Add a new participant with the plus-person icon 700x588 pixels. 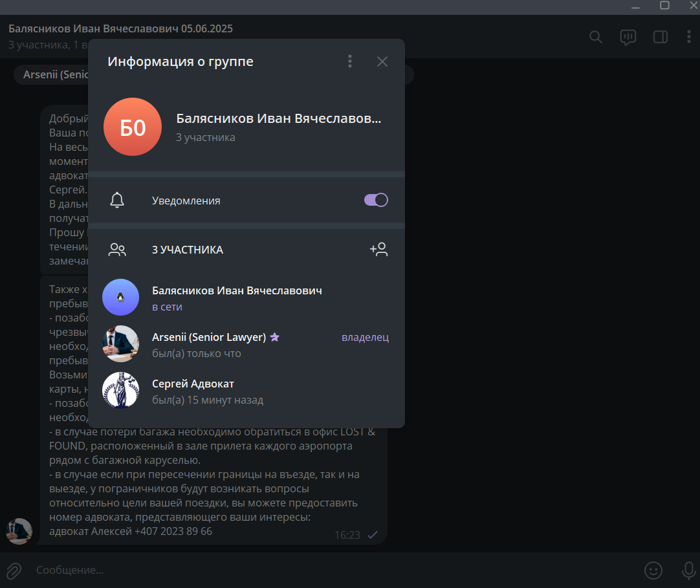[378, 249]
